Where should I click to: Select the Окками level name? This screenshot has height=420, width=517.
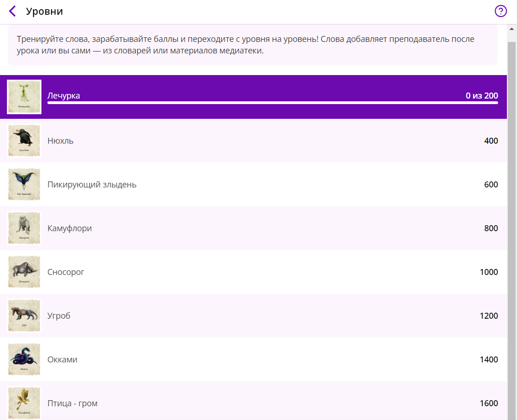62,360
